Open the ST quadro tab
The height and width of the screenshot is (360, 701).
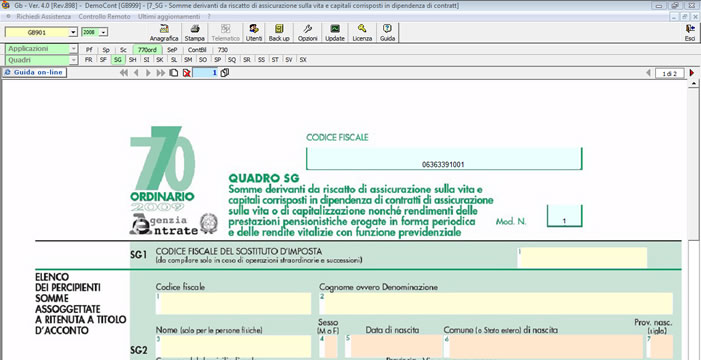275,60
